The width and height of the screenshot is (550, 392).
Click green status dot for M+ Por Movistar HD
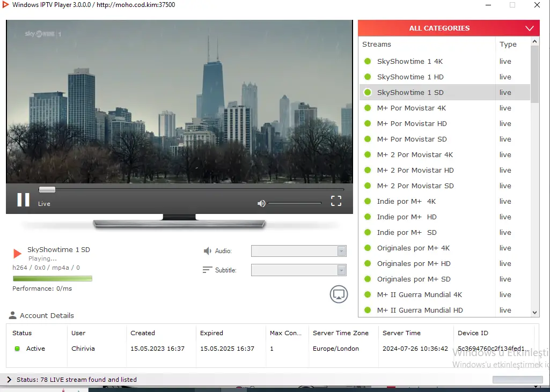[x=368, y=123]
